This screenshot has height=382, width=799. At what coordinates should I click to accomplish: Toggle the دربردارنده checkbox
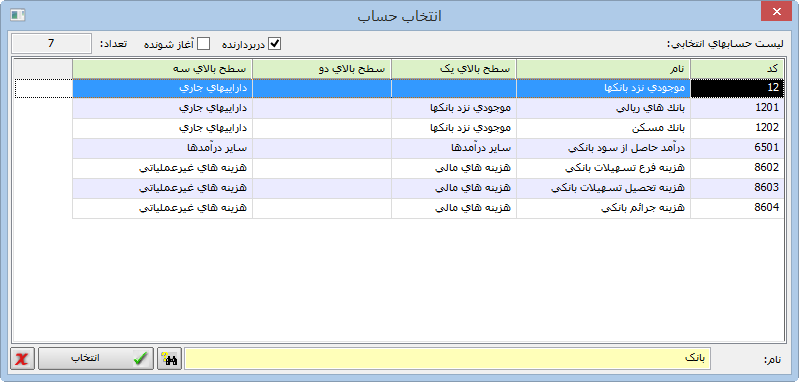click(x=275, y=44)
